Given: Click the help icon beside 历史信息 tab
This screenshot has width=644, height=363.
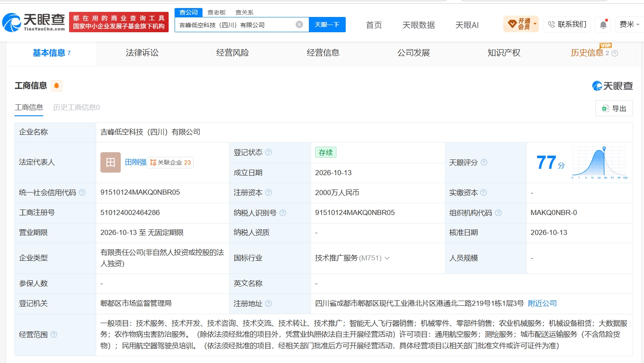Looking at the screenshot, I should [615, 53].
